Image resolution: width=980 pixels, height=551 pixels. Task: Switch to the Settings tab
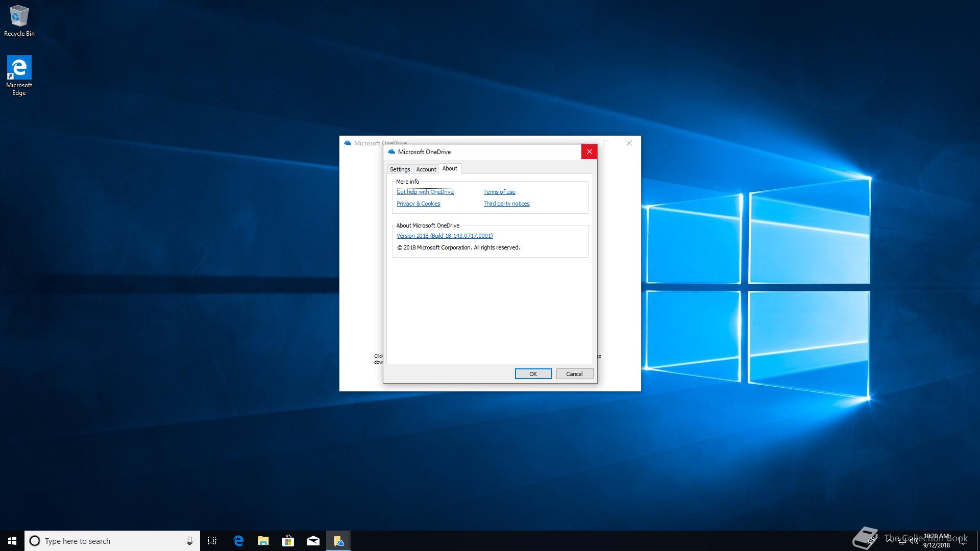[400, 169]
